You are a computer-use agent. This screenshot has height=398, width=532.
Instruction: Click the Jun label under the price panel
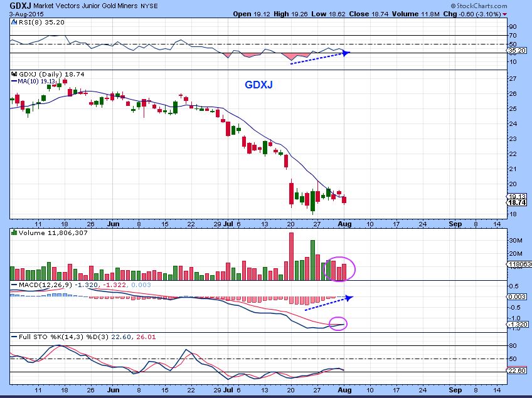(113, 224)
